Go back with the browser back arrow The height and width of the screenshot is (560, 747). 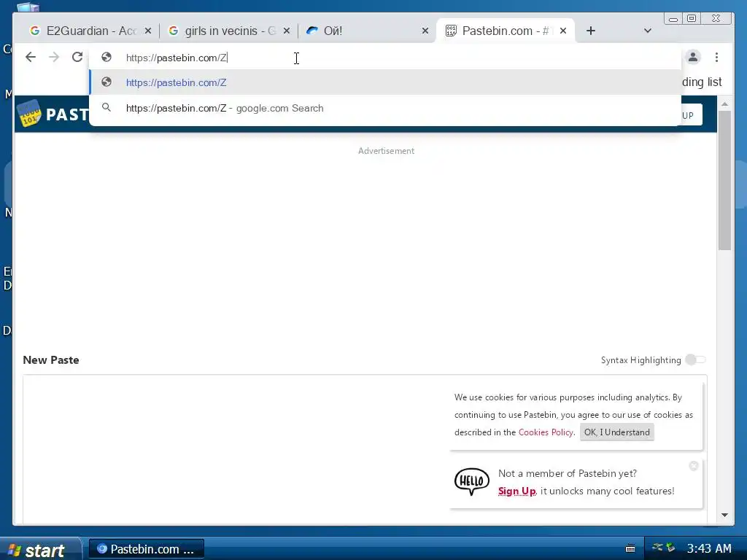click(31, 57)
